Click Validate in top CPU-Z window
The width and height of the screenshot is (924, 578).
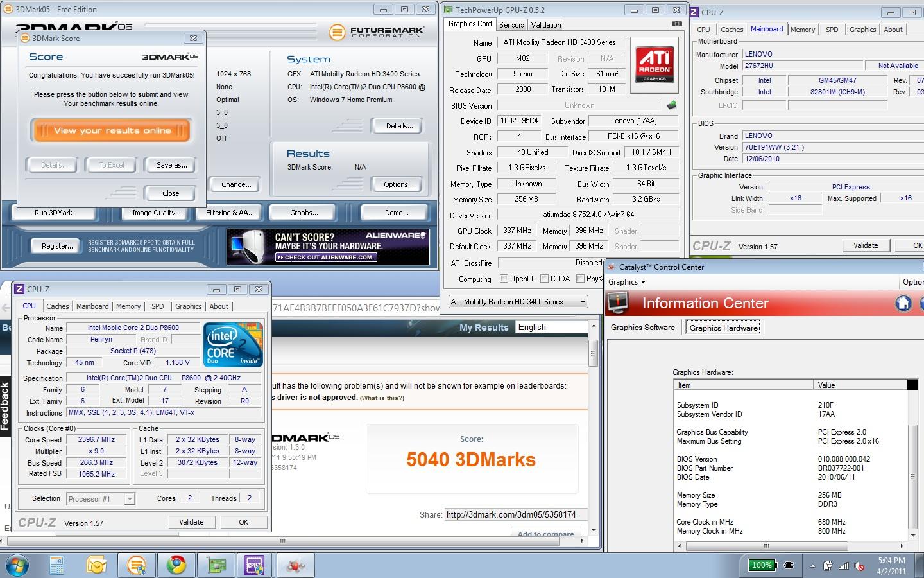tap(866, 245)
